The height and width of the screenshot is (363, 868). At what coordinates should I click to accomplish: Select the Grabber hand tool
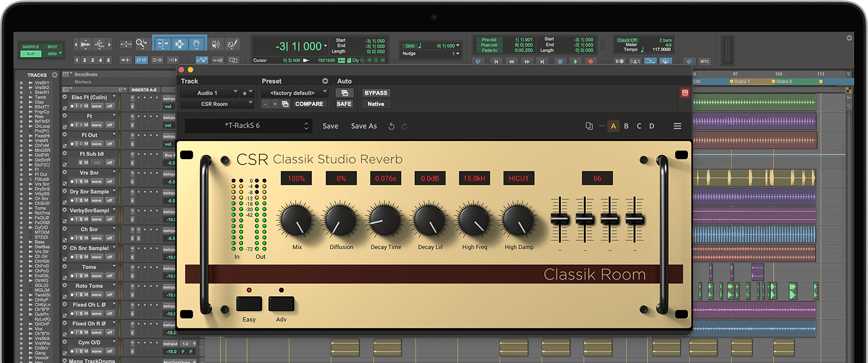coord(197,44)
